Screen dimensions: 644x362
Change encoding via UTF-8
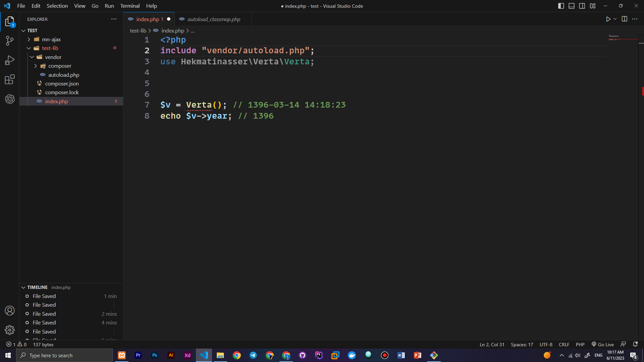tap(546, 345)
